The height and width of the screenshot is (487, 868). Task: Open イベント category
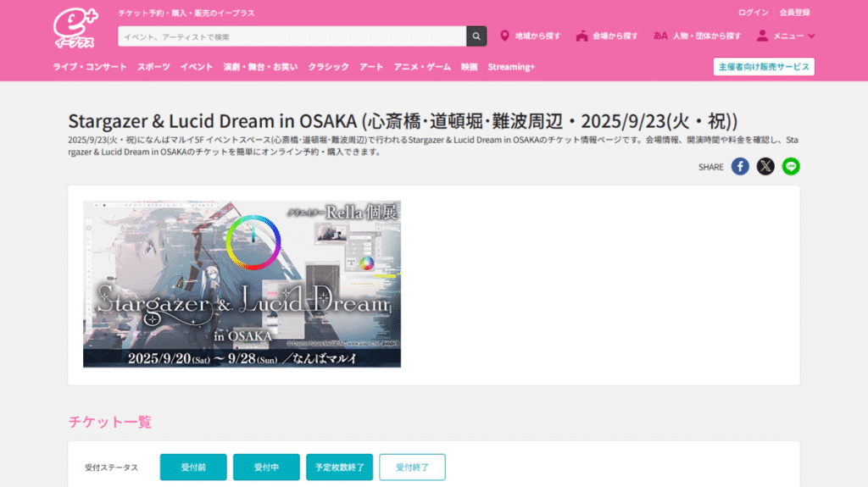[197, 66]
